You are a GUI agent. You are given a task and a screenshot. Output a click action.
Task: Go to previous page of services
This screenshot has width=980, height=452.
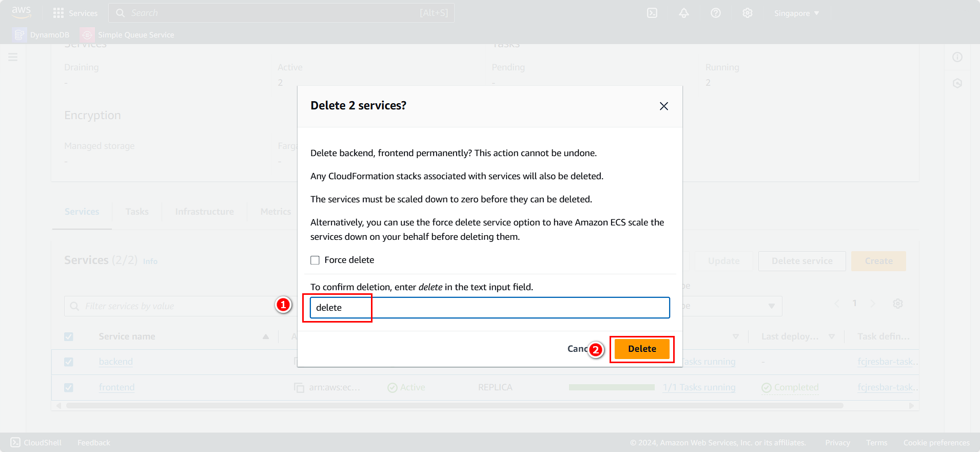click(837, 304)
